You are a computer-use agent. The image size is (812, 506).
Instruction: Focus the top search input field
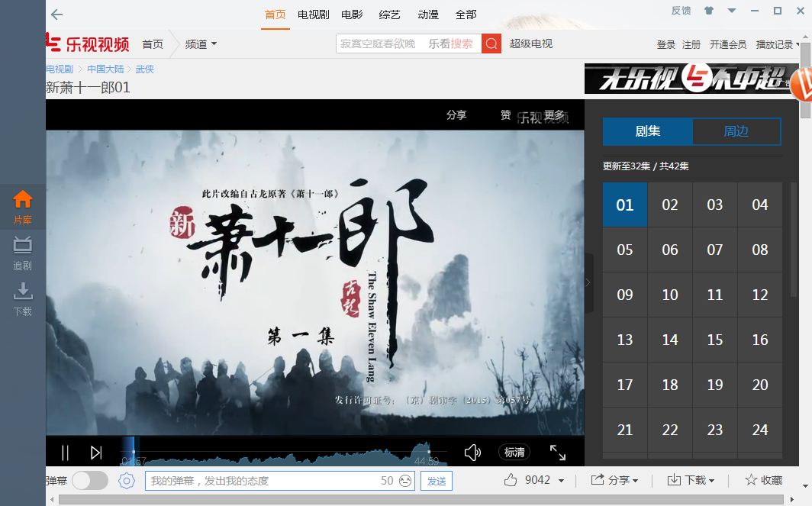(408, 44)
